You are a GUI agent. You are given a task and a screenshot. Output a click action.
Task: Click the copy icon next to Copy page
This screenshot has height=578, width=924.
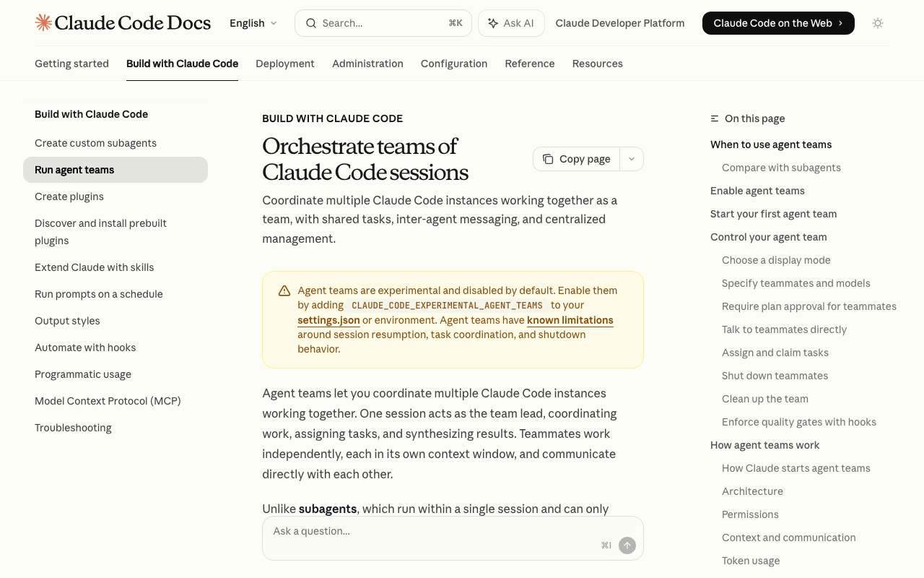pos(549,158)
